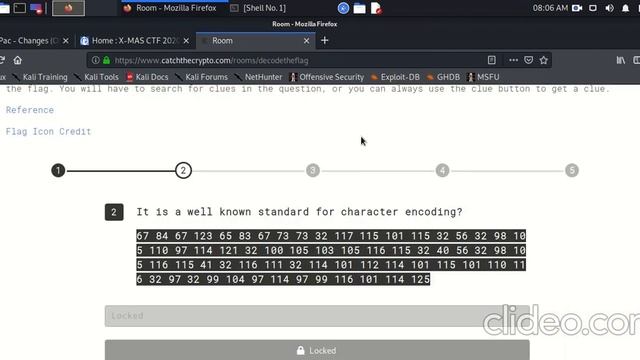Open the Firefox home page icon
Screen dimensions: 640x360
pyautogui.click(x=17, y=60)
